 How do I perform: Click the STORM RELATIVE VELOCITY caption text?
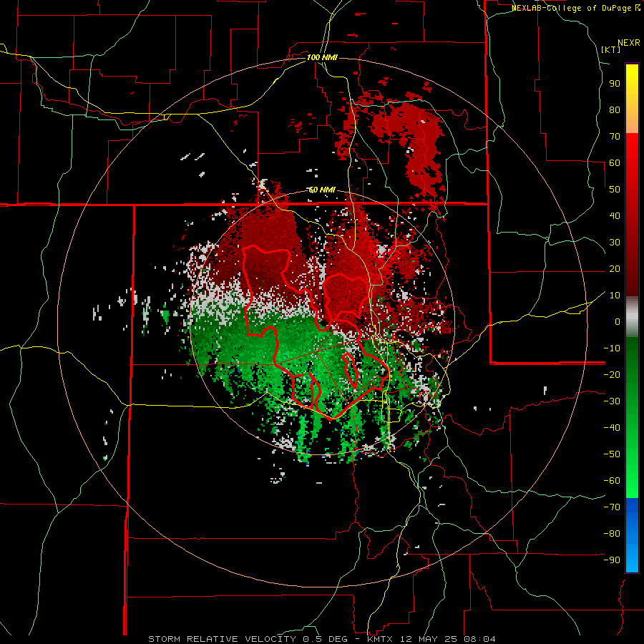(222, 639)
